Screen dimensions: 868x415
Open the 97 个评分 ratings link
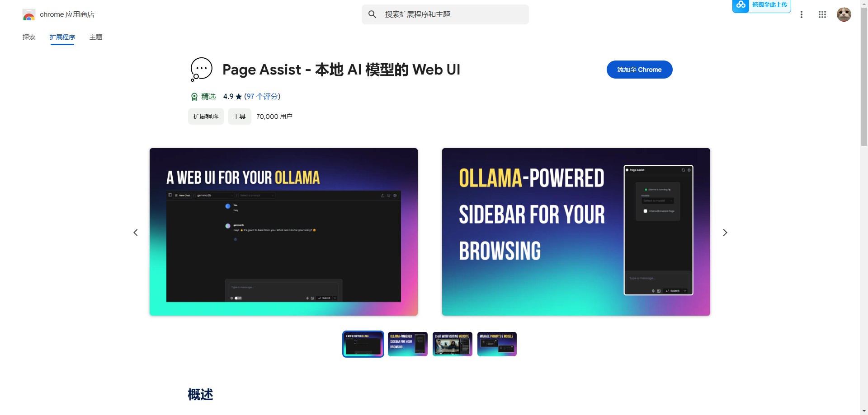pos(262,97)
